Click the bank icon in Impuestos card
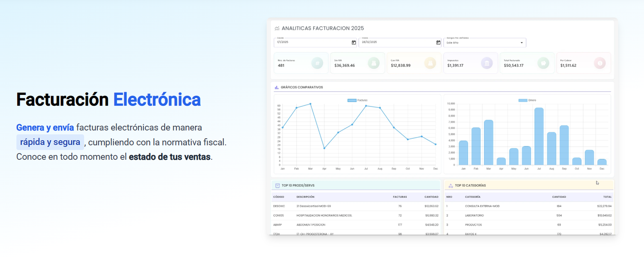The width and height of the screenshot is (644, 257). (487, 63)
